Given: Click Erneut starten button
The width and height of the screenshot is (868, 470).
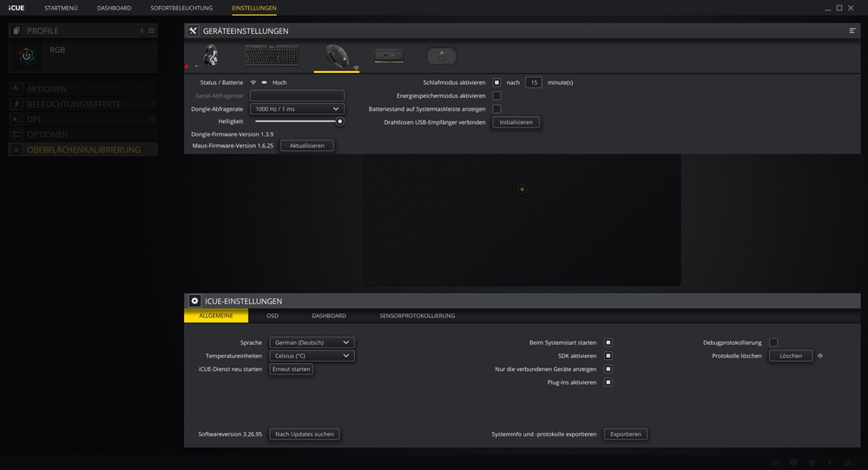Looking at the screenshot, I should (x=291, y=369).
